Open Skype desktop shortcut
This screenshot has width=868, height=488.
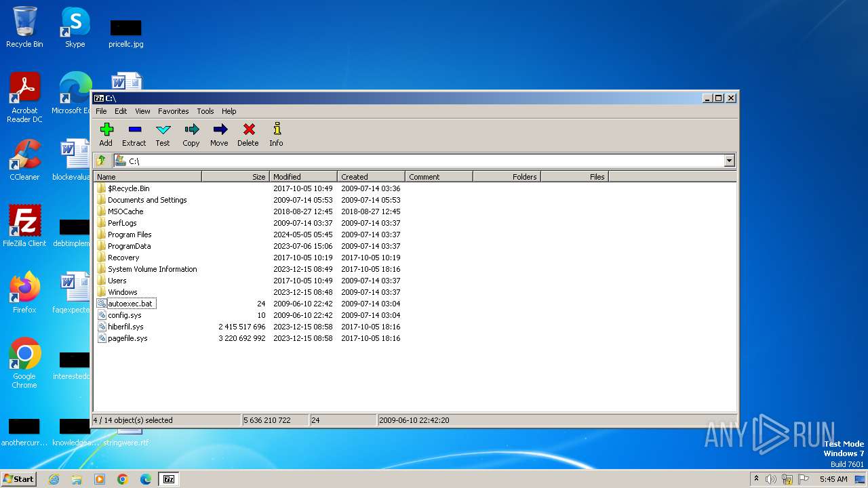(75, 27)
